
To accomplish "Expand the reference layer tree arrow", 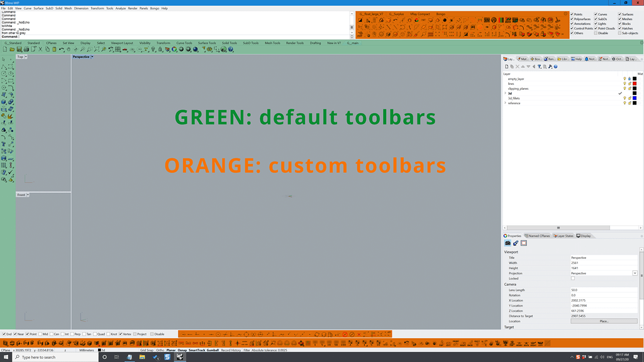I will click(505, 103).
